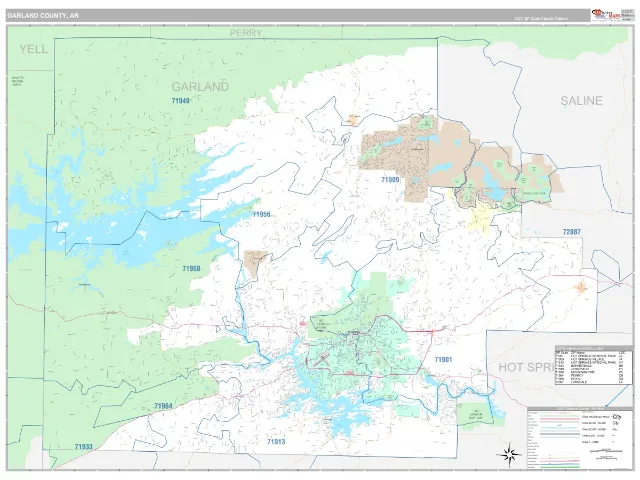Select ZIP code label 71933

(x=84, y=447)
